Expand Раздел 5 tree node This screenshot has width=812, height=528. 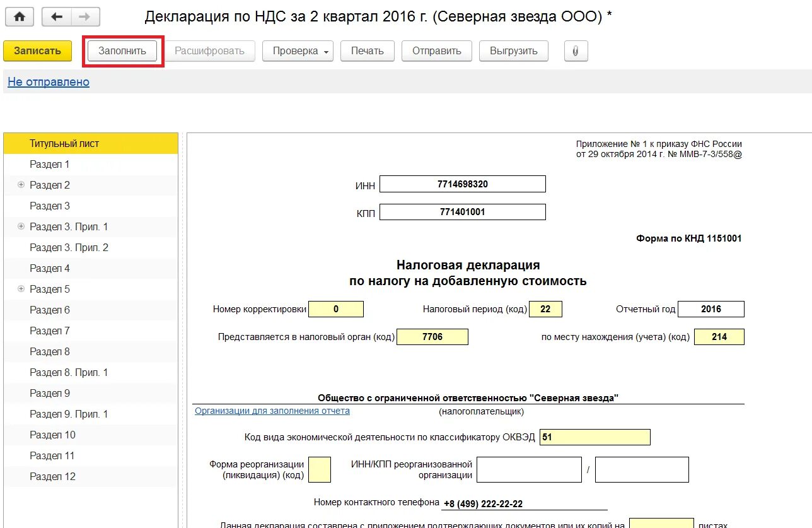point(21,289)
